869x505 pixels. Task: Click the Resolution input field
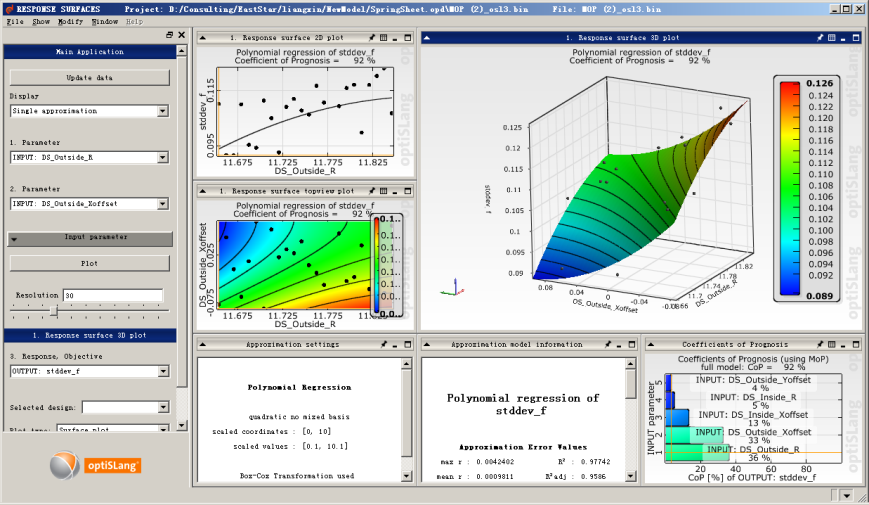[x=113, y=295]
